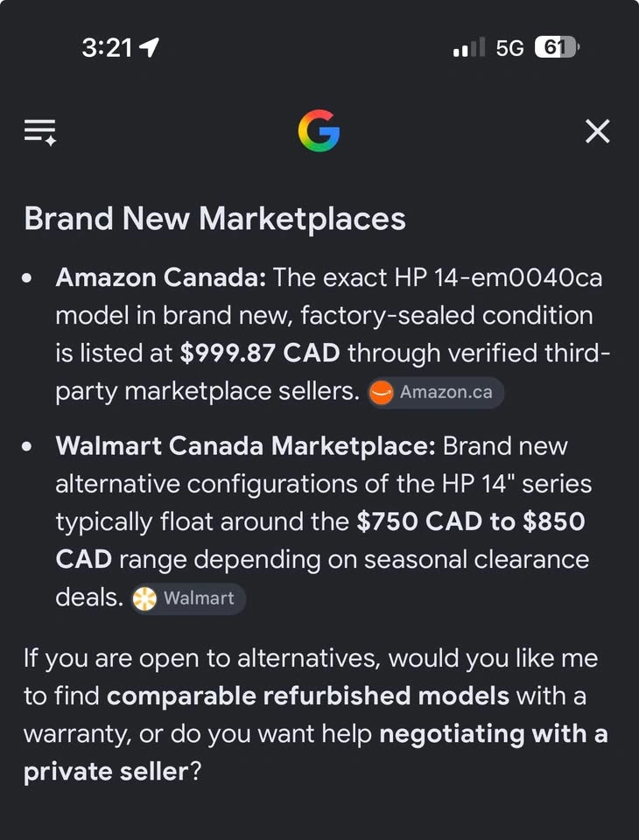The image size is (639, 840).
Task: Open the Walmart source chip
Action: point(189,598)
